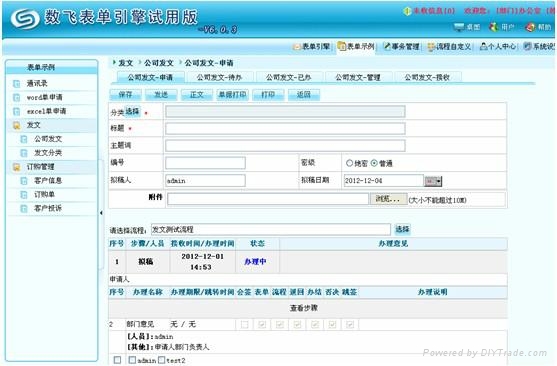Focus the 标题 title input field

click(x=285, y=129)
